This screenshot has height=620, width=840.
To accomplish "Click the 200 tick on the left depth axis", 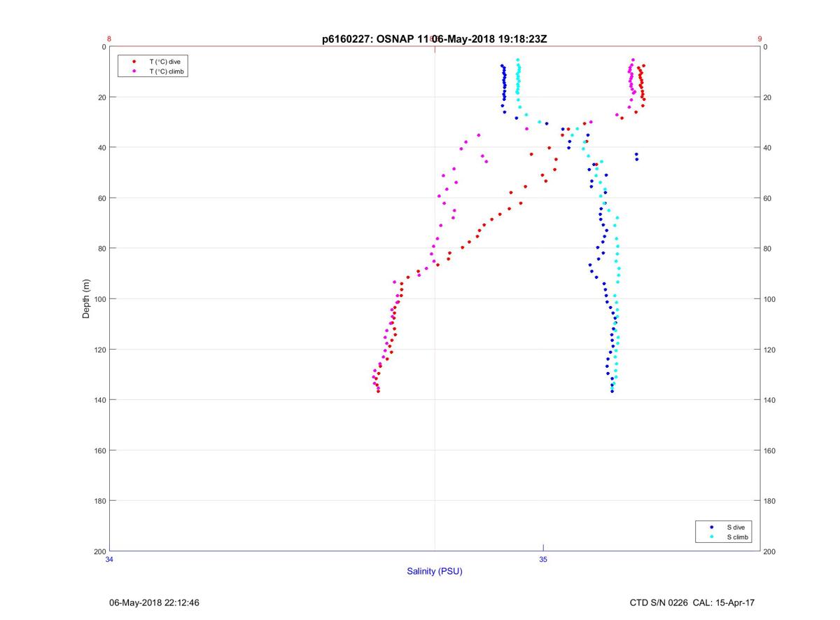I will click(100, 551).
